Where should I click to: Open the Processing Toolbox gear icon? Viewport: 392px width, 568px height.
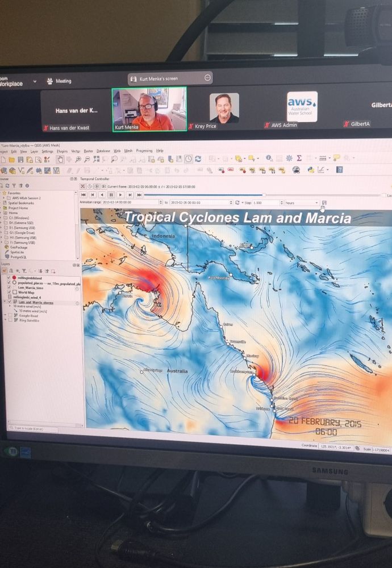pos(289,158)
